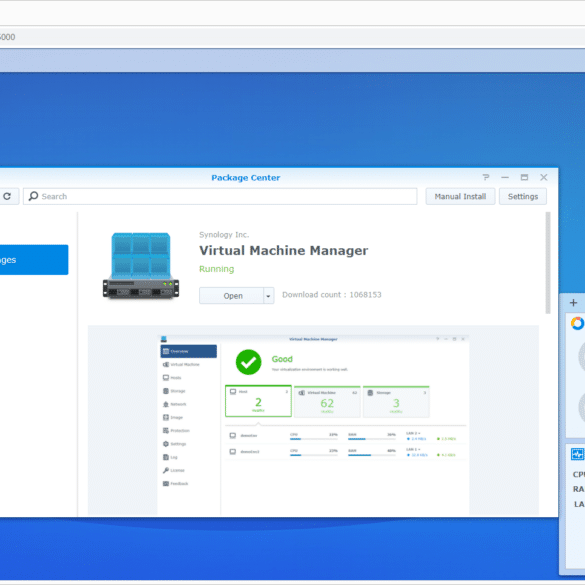
Task: Expand the dropdown arrow beside Open
Action: (x=269, y=295)
